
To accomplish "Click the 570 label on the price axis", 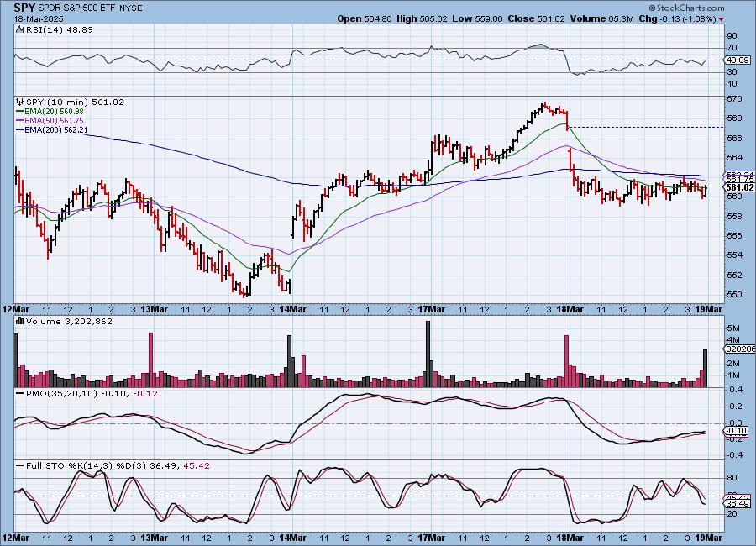I will pos(734,99).
